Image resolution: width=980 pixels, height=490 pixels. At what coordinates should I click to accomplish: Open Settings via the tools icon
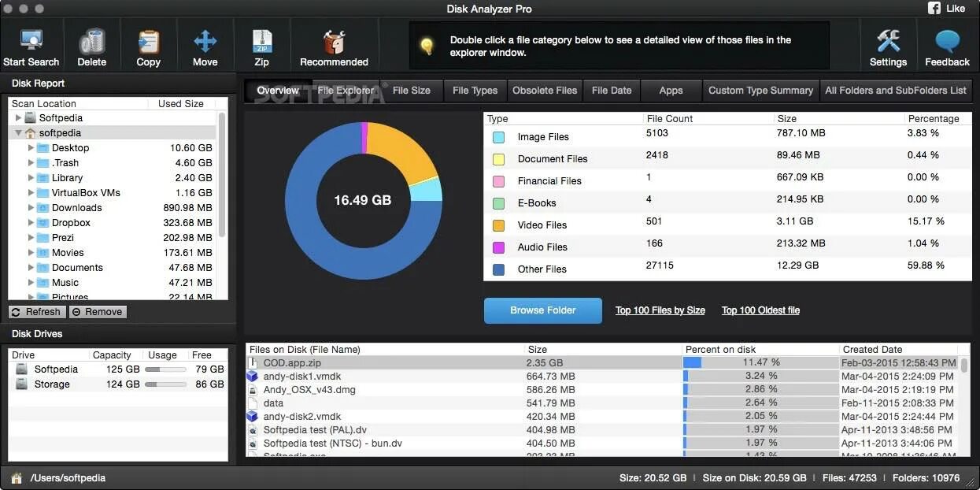coord(888,40)
